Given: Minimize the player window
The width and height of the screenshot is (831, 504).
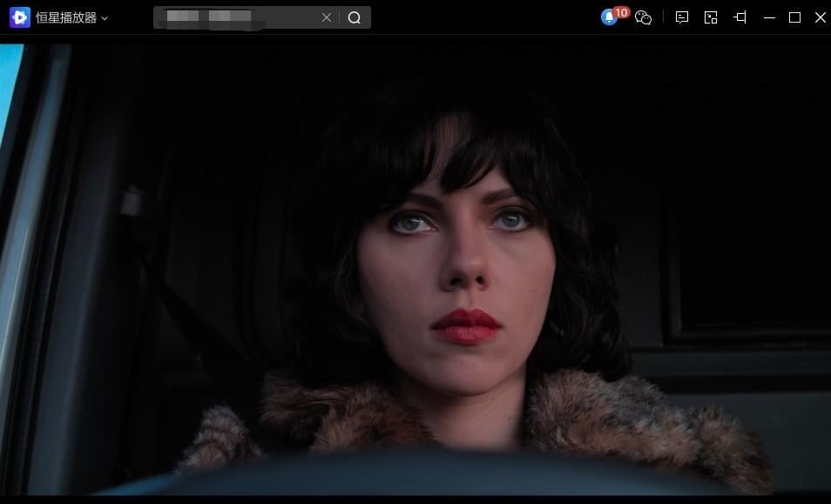Looking at the screenshot, I should point(769,17).
